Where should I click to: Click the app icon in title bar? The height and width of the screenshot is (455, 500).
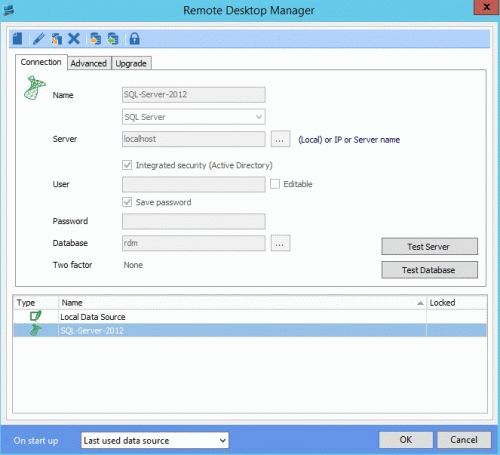pyautogui.click(x=9, y=10)
